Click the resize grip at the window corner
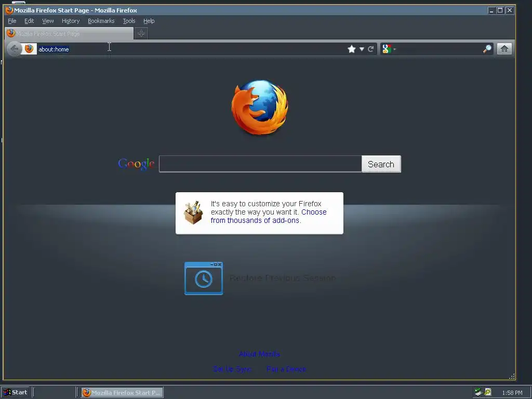 512,376
